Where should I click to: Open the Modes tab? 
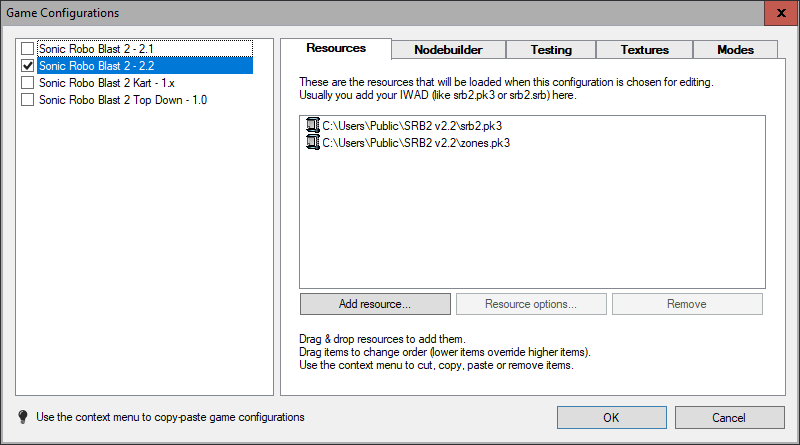click(735, 50)
